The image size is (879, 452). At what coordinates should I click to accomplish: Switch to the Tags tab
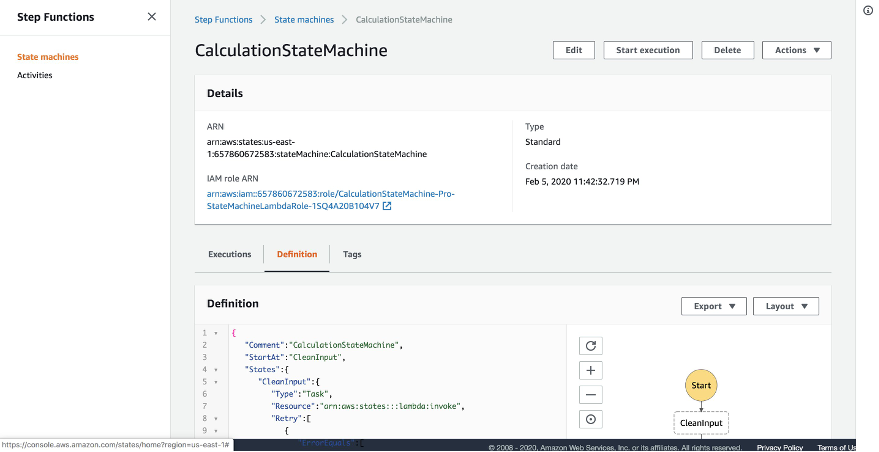coord(352,254)
